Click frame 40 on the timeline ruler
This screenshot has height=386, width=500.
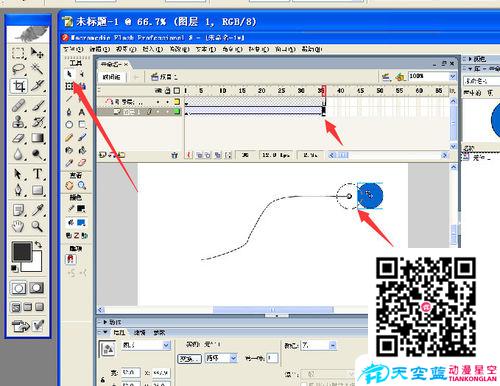tap(340, 90)
